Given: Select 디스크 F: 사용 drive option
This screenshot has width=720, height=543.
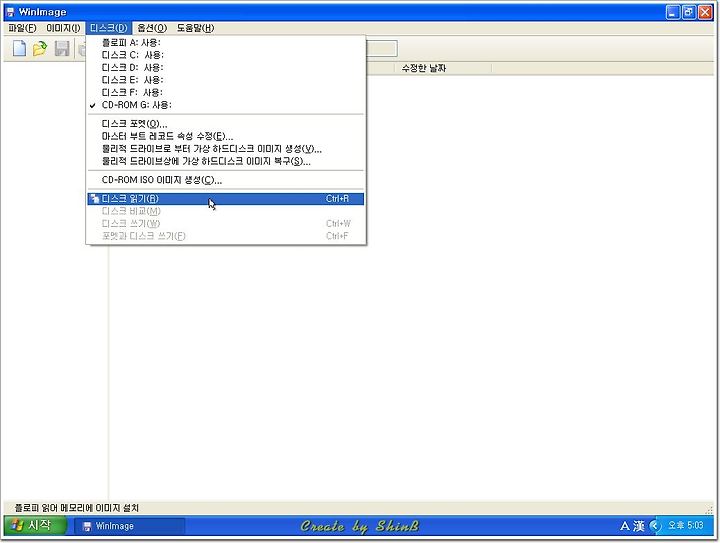Looking at the screenshot, I should [x=225, y=92].
